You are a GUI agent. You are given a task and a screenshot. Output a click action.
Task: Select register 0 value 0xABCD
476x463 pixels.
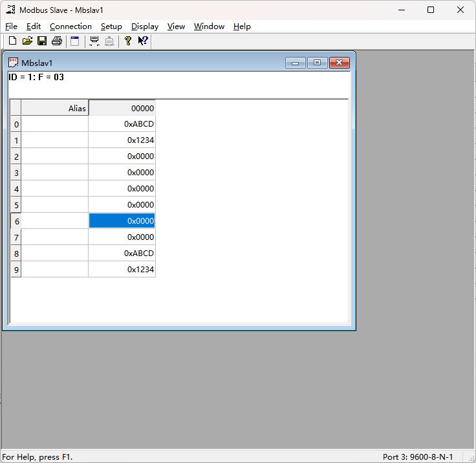pos(122,124)
